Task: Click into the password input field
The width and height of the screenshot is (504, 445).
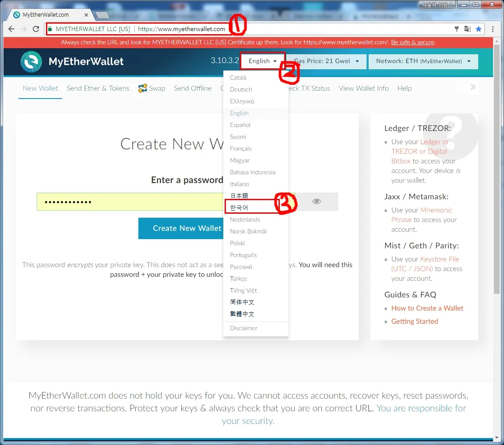Action: [130, 201]
